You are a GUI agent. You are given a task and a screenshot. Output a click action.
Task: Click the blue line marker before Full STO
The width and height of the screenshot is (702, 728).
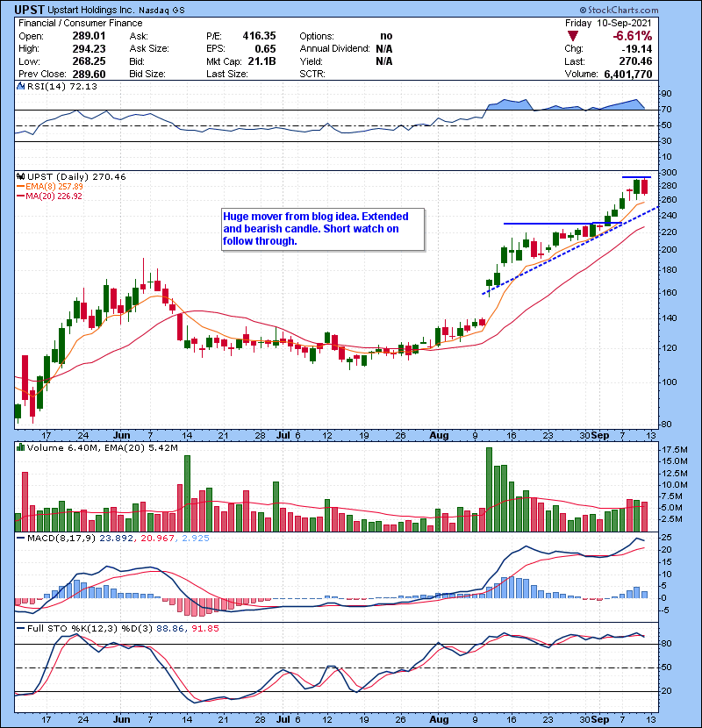20,628
